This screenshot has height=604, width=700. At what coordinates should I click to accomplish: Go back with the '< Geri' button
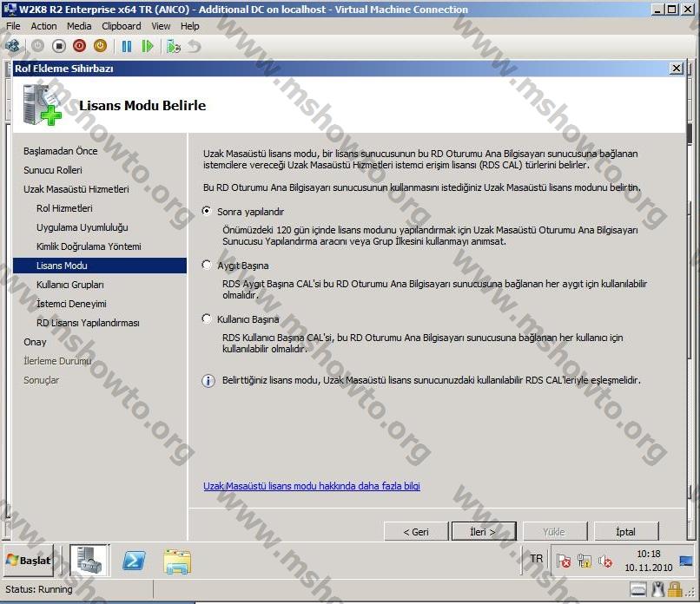point(416,531)
